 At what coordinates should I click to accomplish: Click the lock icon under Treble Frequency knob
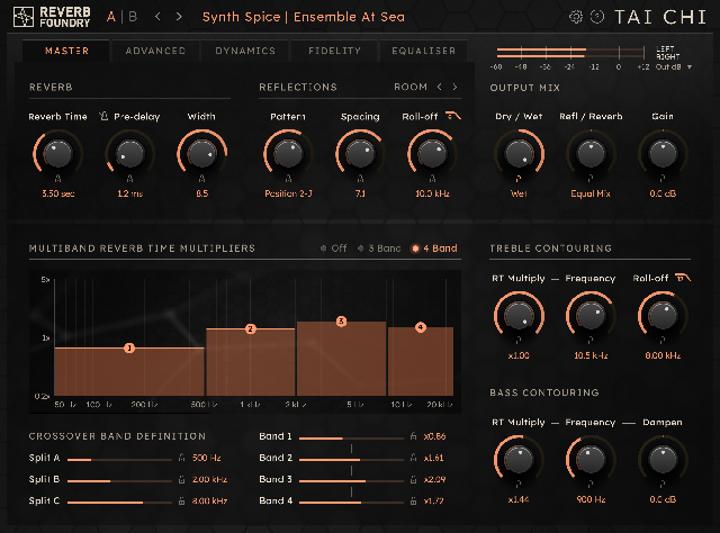pos(591,340)
